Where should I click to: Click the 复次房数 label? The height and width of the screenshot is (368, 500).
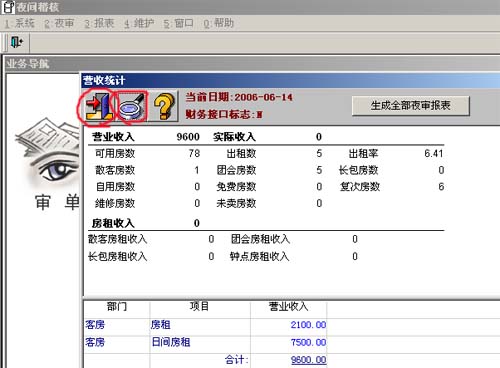pos(360,186)
